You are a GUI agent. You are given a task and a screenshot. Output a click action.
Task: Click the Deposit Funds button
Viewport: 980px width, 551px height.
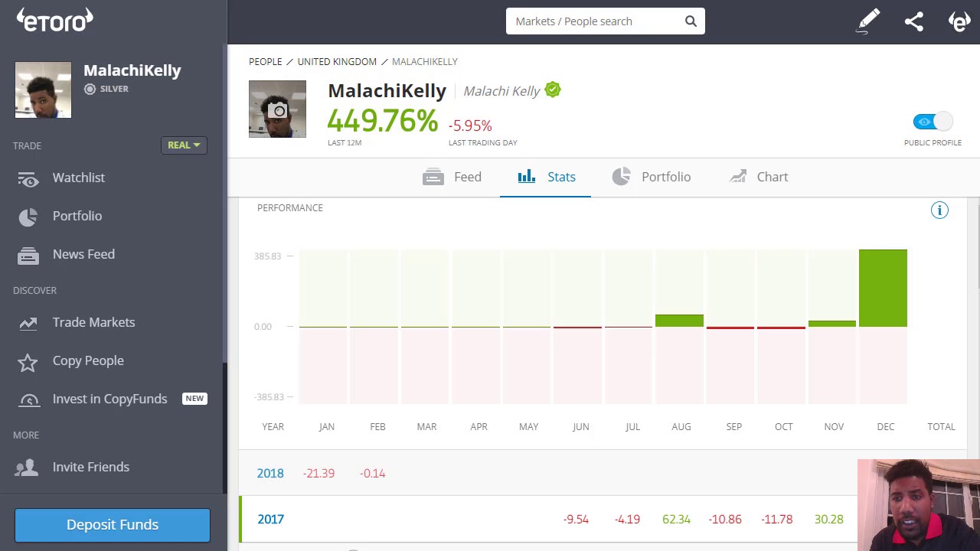[x=113, y=525]
